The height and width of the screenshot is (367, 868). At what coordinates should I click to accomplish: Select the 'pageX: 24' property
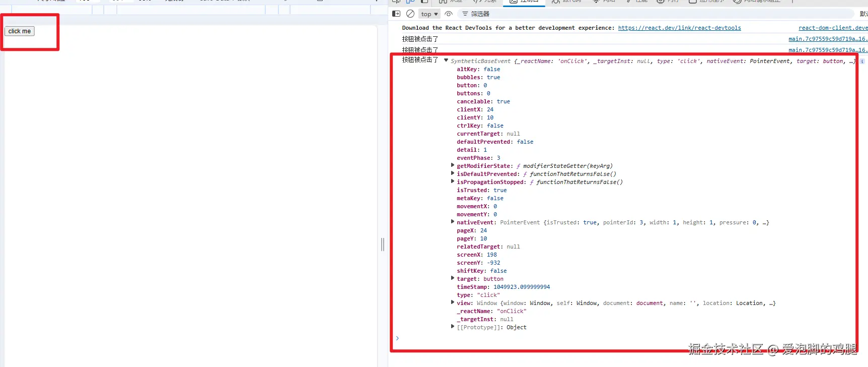coord(472,231)
